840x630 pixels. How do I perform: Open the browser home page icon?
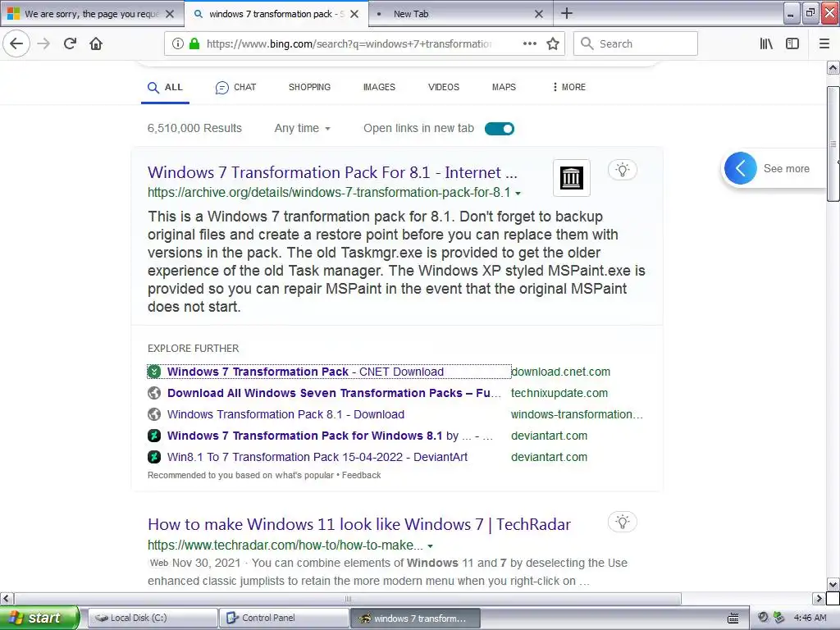(x=96, y=43)
